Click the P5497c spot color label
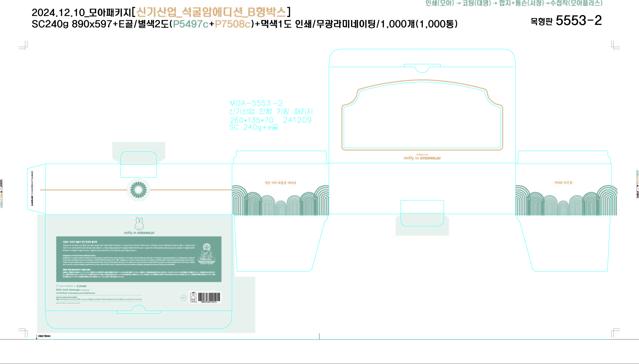Screen dimensions: 639x364 click(190, 24)
